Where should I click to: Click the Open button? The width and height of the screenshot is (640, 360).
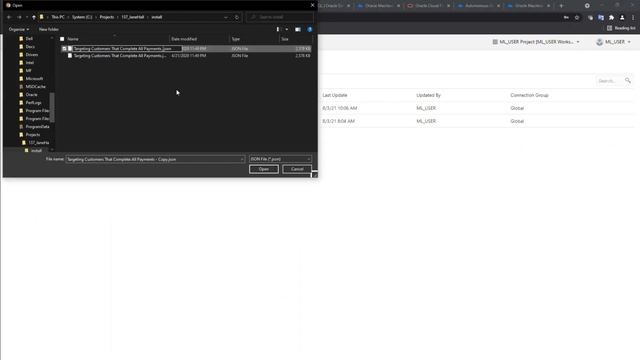coord(264,169)
